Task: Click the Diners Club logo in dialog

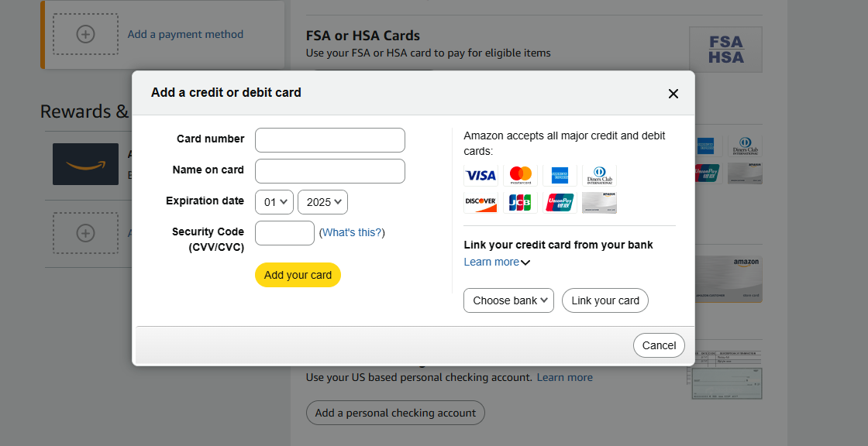Action: [599, 176]
